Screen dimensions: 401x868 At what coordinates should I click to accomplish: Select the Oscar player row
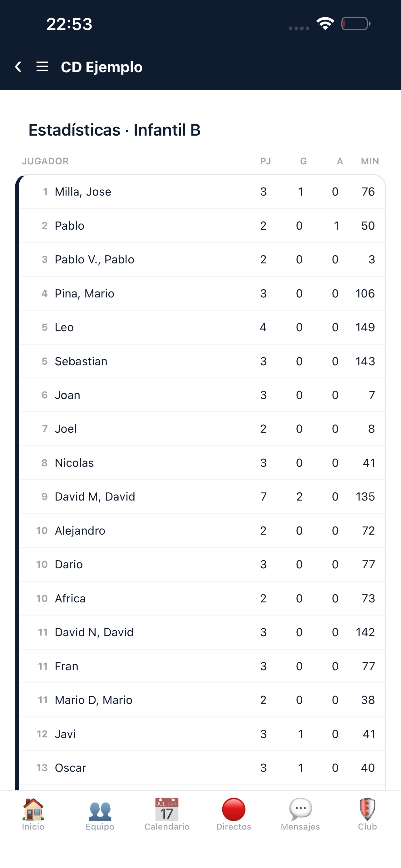[202, 768]
